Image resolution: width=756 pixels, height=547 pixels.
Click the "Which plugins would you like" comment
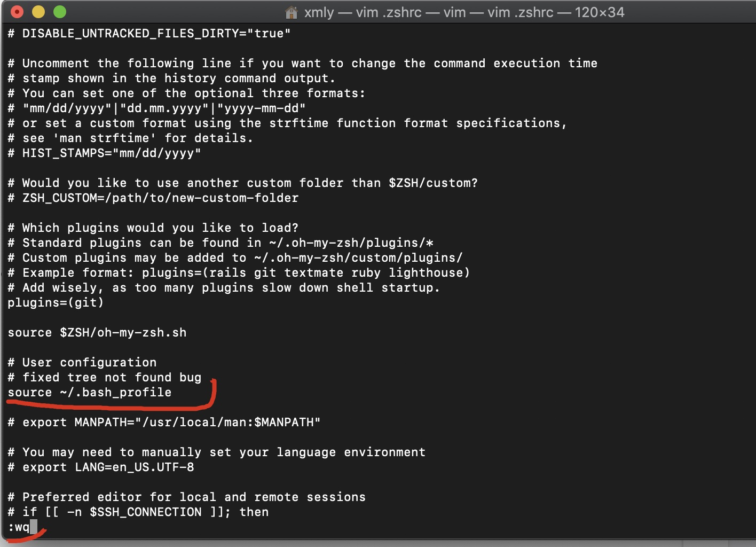tap(153, 228)
